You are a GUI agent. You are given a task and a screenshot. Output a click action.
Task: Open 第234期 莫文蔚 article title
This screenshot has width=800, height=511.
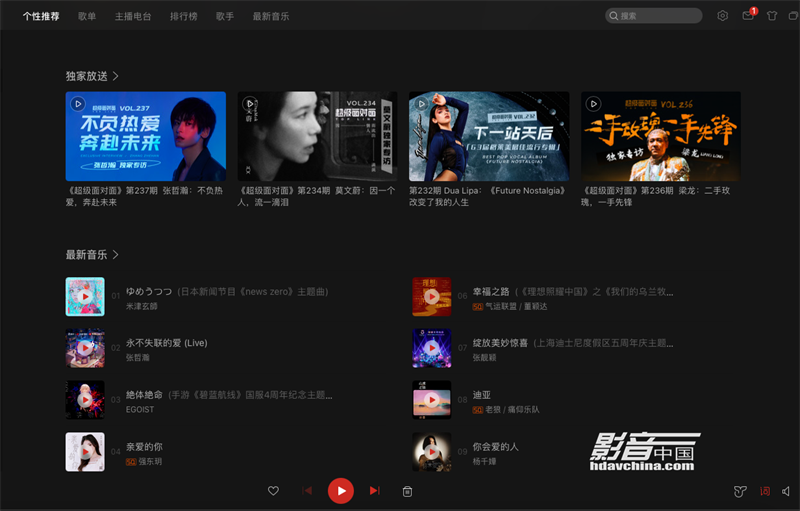[317, 196]
